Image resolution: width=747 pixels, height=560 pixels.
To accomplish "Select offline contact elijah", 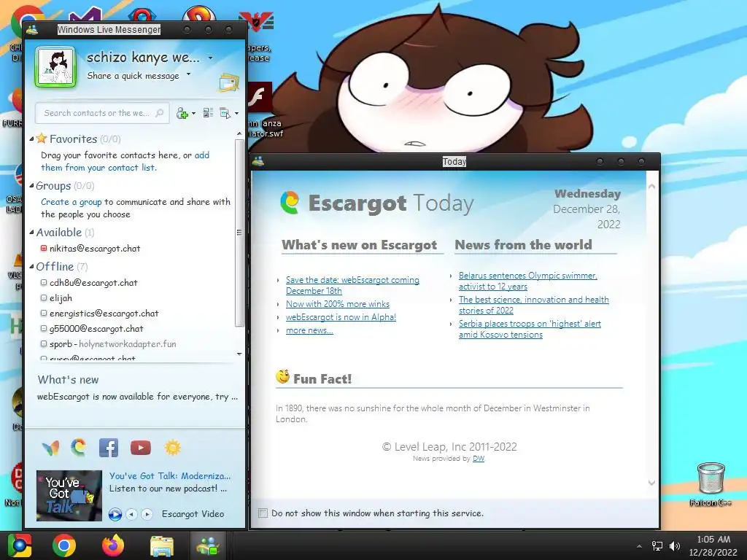I will click(61, 298).
